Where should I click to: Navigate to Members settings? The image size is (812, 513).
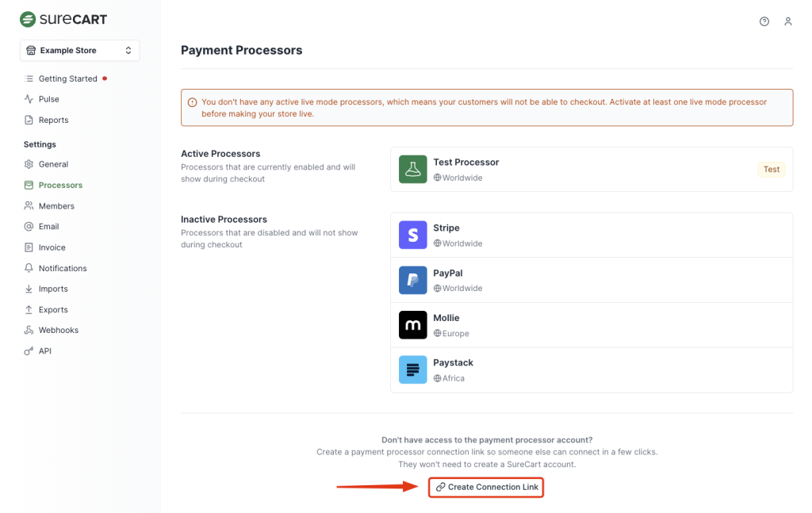pyautogui.click(x=56, y=206)
